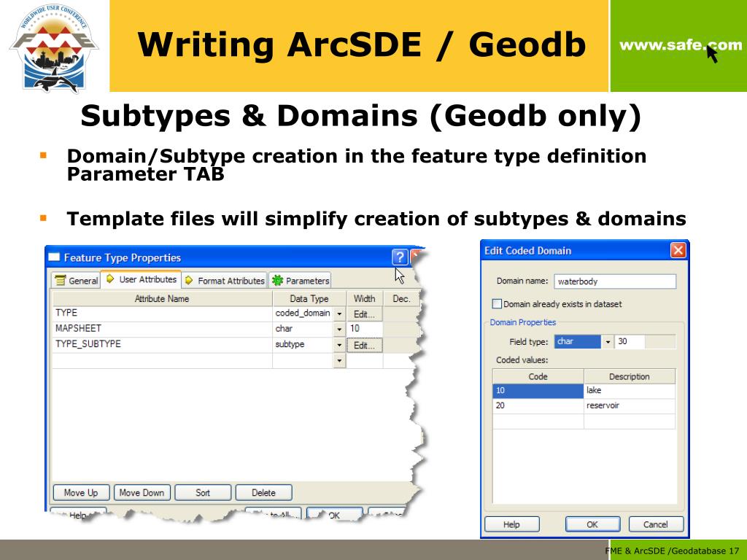747x560 pixels.
Task: Expand data type dropdown for TYPE row
Action: [x=339, y=314]
